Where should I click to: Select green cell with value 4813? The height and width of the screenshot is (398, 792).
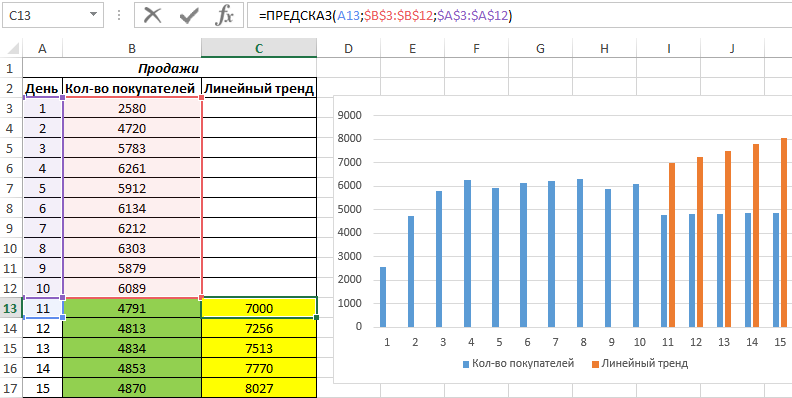click(132, 328)
